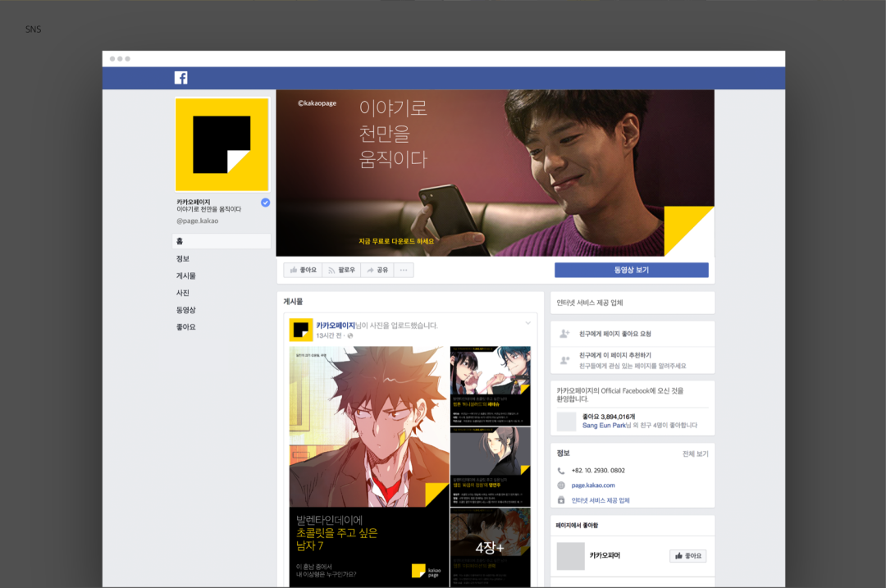This screenshot has width=886, height=588.
Task: Click the blue 동영상 보기 button
Action: (631, 270)
